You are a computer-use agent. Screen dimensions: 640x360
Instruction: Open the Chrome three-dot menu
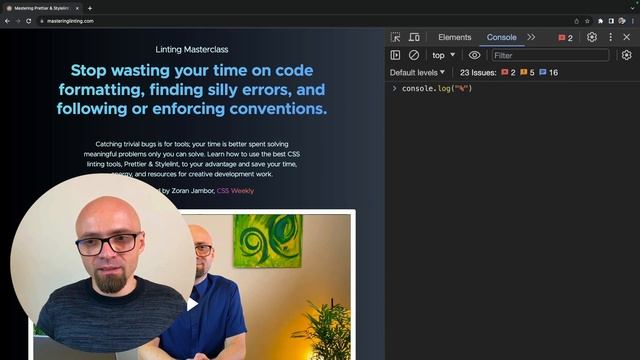pyautogui.click(x=633, y=21)
